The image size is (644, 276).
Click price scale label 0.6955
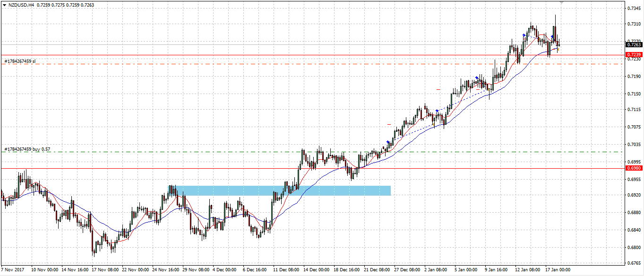(x=634, y=180)
